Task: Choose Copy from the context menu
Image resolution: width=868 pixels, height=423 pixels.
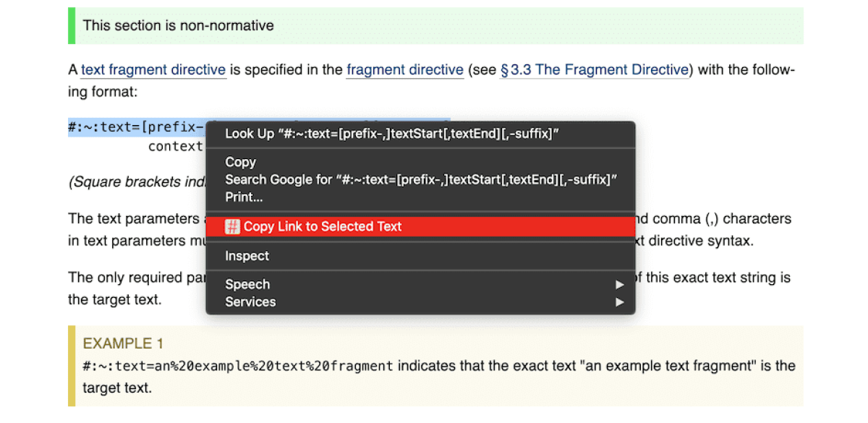Action: point(240,162)
